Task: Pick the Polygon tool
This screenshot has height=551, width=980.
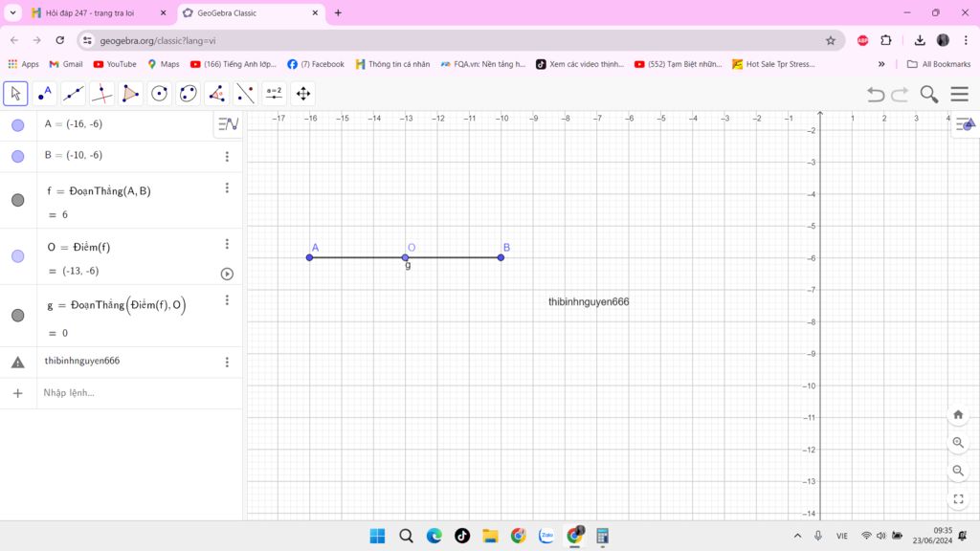Action: point(130,94)
